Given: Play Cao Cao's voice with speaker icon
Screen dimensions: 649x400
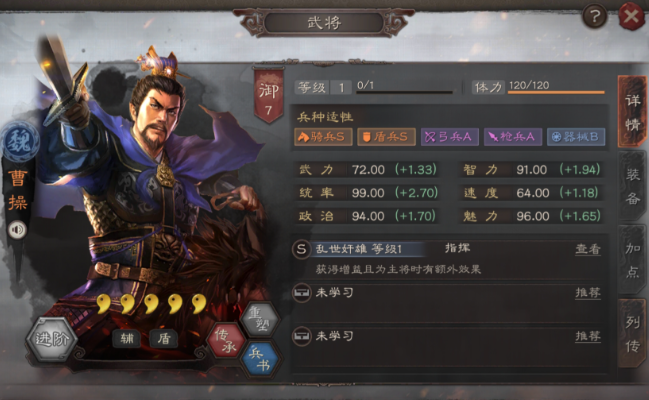Looking at the screenshot, I should 17,230.
